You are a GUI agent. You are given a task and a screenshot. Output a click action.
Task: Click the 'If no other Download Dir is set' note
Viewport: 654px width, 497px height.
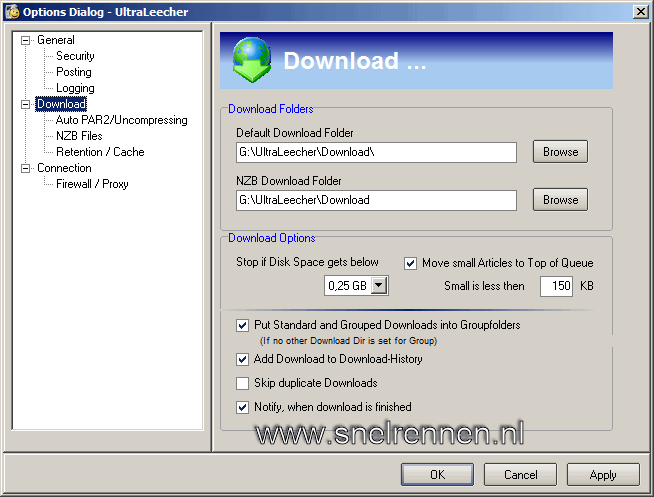point(348,341)
